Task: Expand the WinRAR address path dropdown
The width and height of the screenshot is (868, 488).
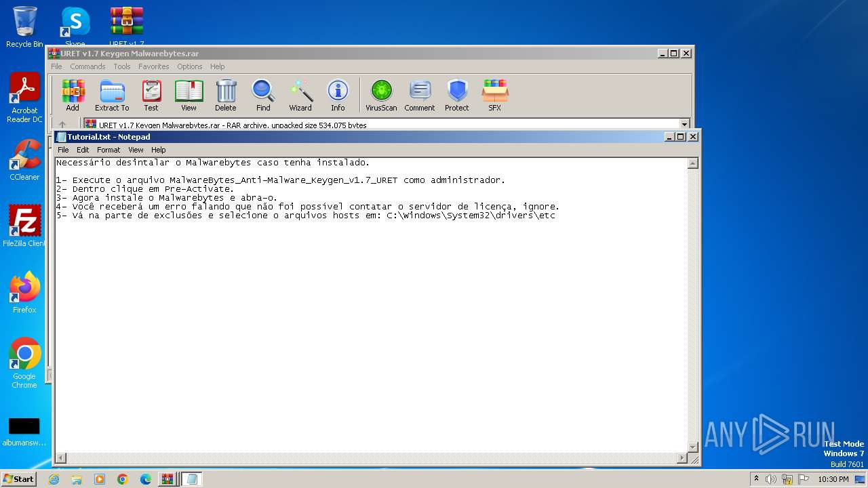Action: pyautogui.click(x=684, y=125)
